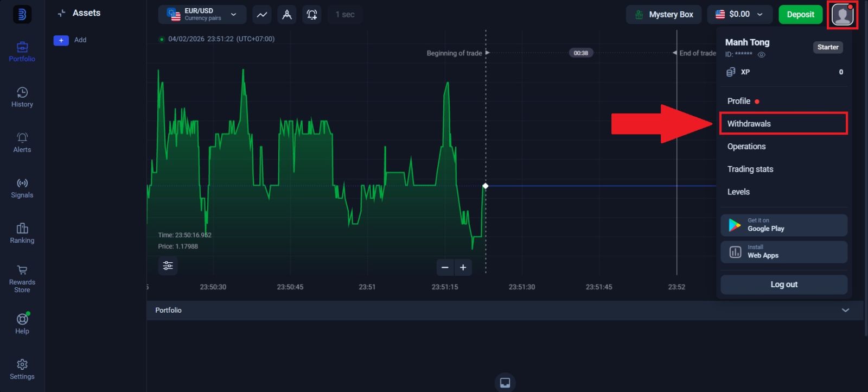868x392 pixels.
Task: Click the Log out button
Action: point(783,284)
